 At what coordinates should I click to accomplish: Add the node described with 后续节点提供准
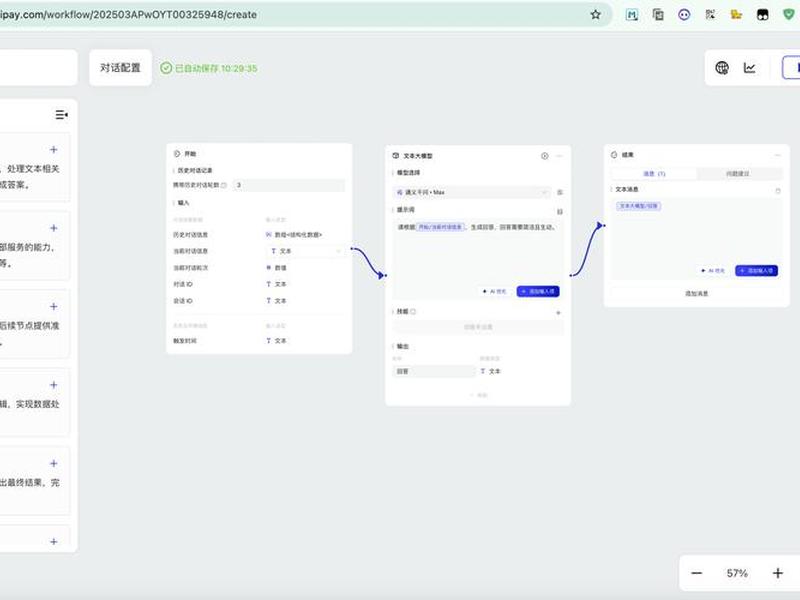[x=54, y=307]
